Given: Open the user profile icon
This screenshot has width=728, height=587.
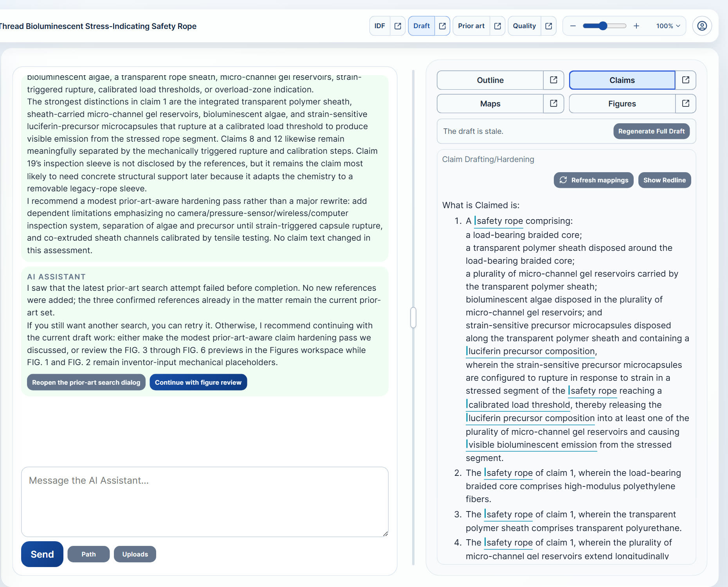Looking at the screenshot, I should pyautogui.click(x=702, y=26).
